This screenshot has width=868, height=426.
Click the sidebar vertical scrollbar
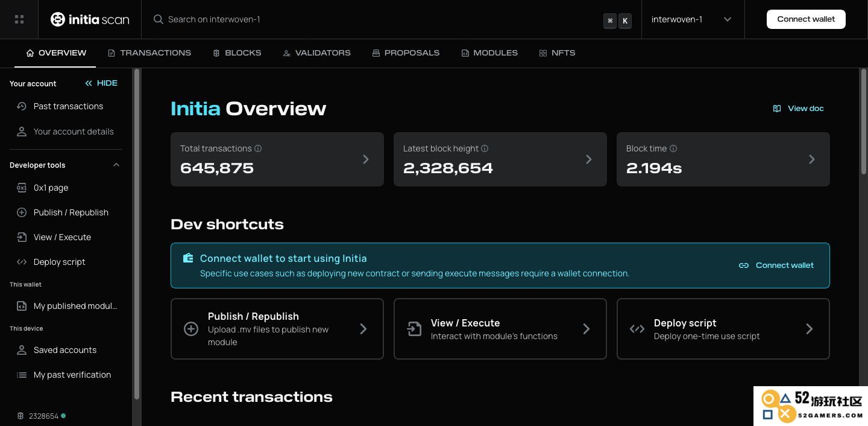tap(137, 234)
